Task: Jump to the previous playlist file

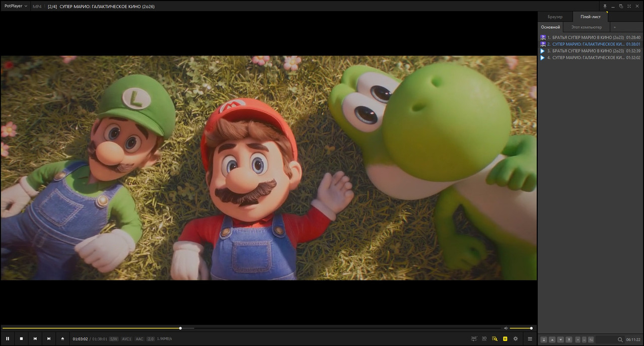Action: click(x=35, y=339)
